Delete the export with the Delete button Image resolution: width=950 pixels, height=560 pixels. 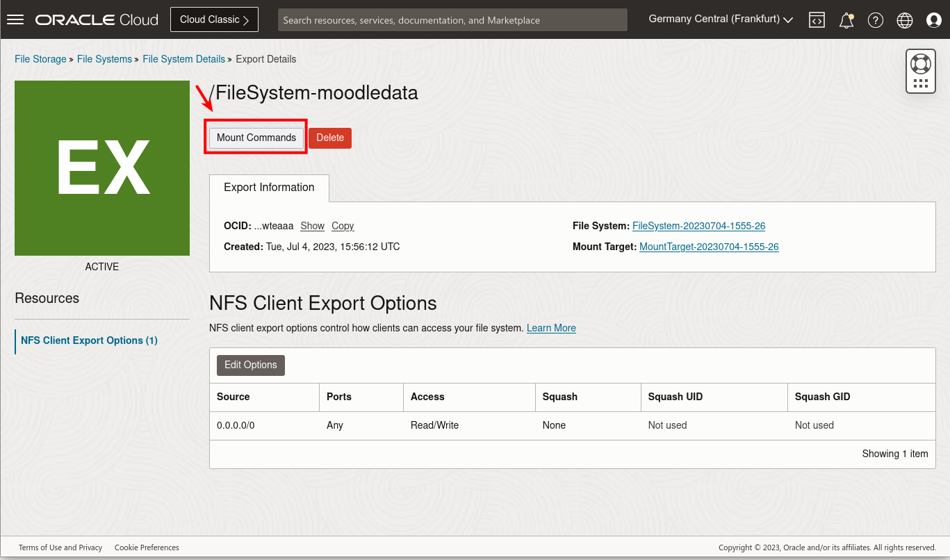tap(329, 138)
